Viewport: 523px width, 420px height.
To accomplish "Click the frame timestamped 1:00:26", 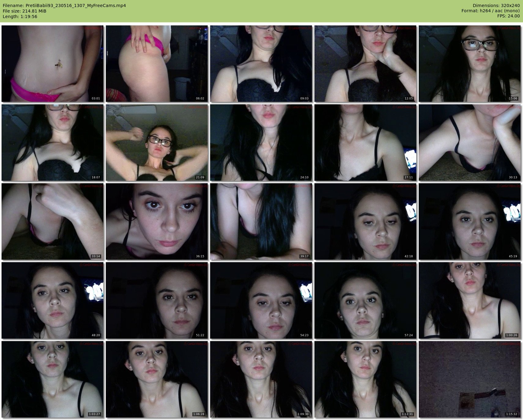I will (x=469, y=300).
